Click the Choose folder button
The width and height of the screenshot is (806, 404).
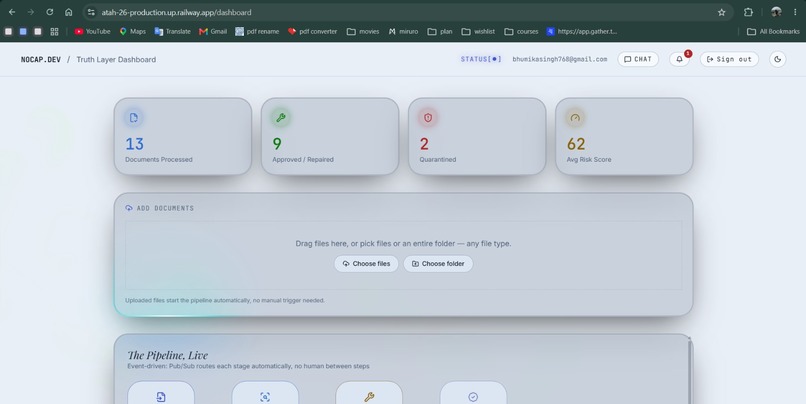(x=438, y=264)
